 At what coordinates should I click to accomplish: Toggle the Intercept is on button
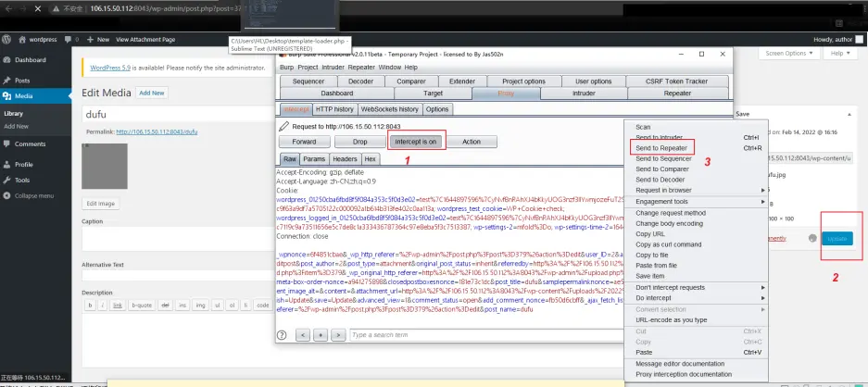coord(416,142)
